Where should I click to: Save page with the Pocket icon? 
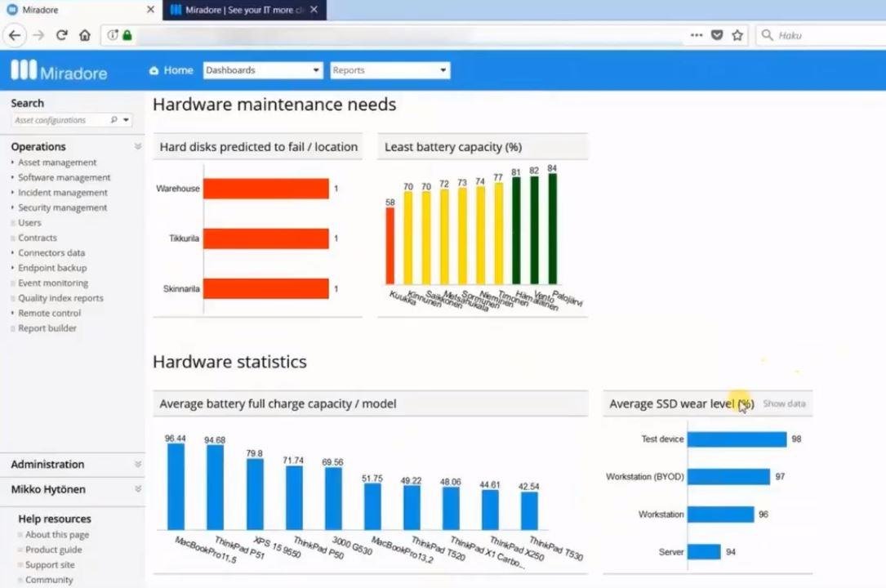pos(717,35)
